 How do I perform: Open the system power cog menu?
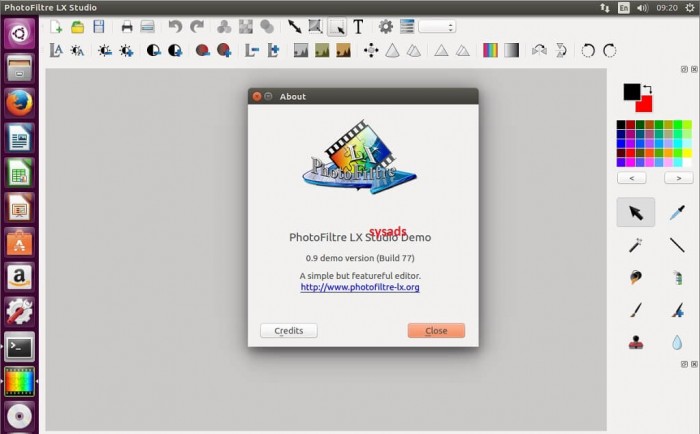point(690,8)
